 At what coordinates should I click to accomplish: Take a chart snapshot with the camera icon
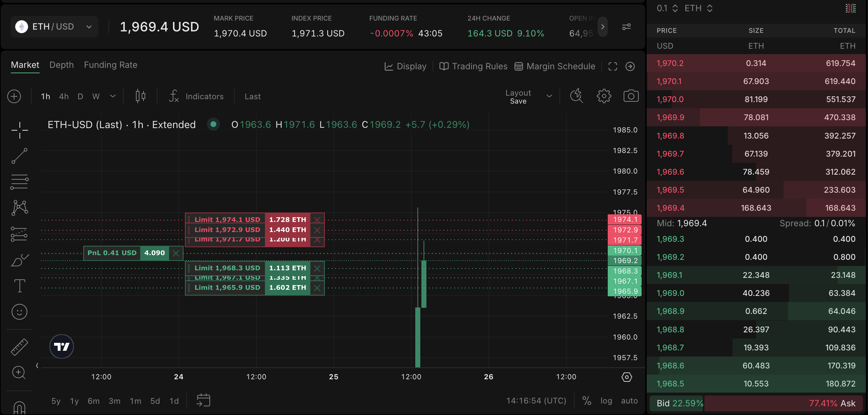pos(631,96)
